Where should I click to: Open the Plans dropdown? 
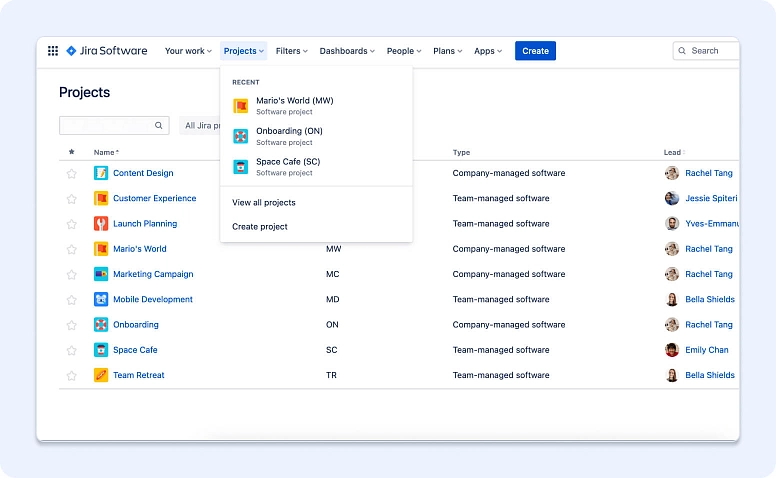point(447,50)
